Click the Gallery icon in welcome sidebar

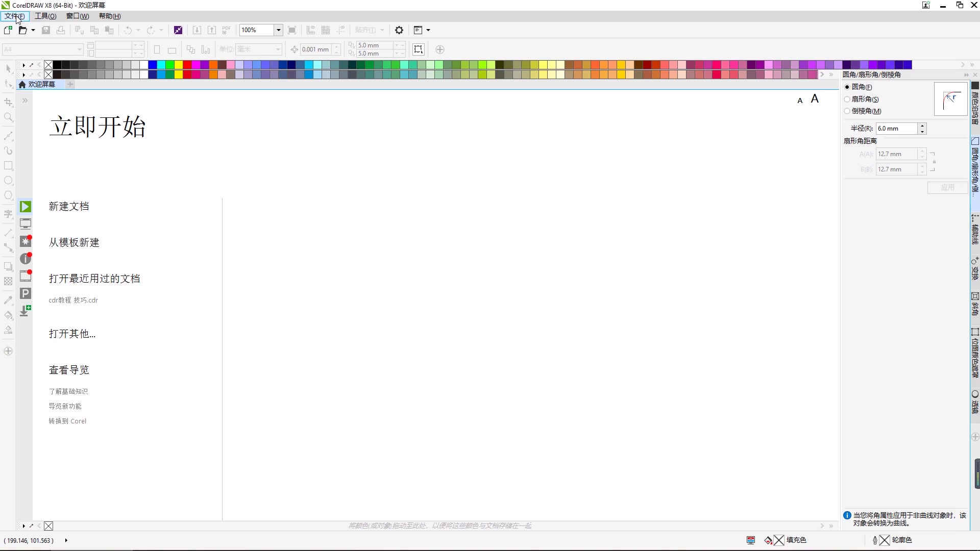(26, 276)
